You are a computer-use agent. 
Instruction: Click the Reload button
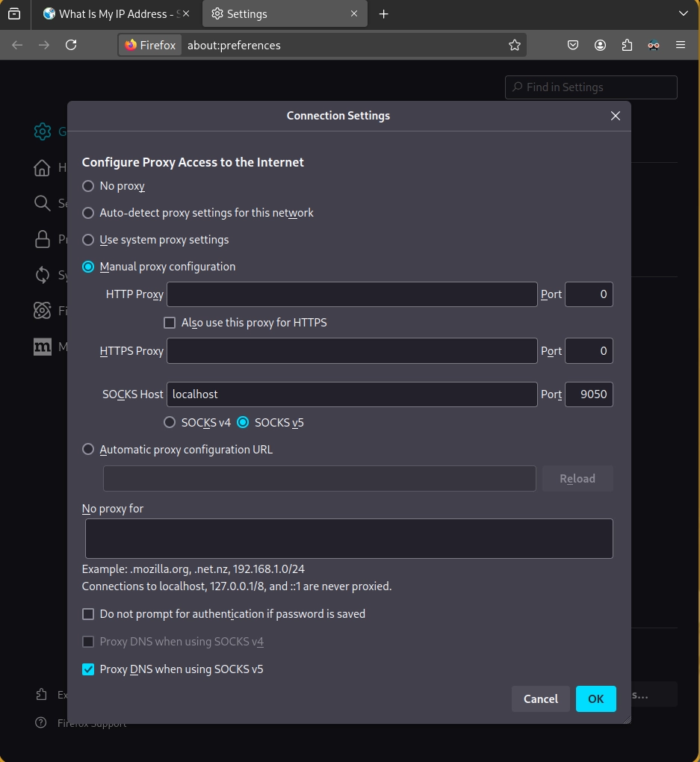click(x=577, y=479)
